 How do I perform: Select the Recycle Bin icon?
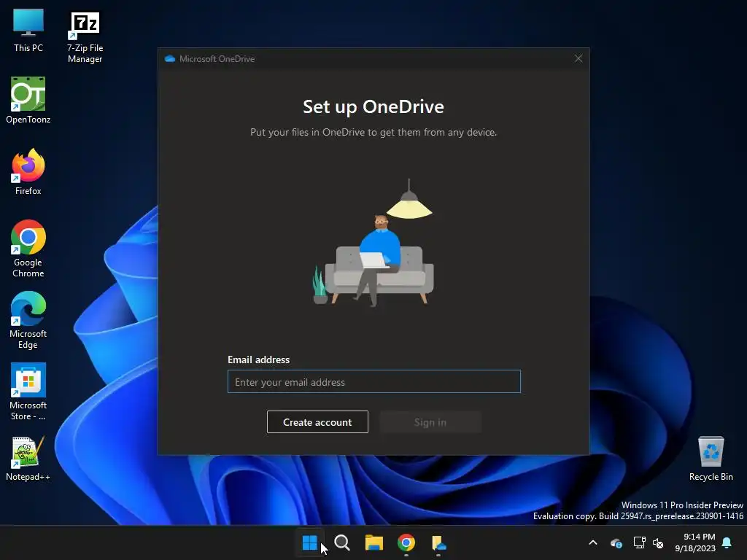[x=711, y=458]
